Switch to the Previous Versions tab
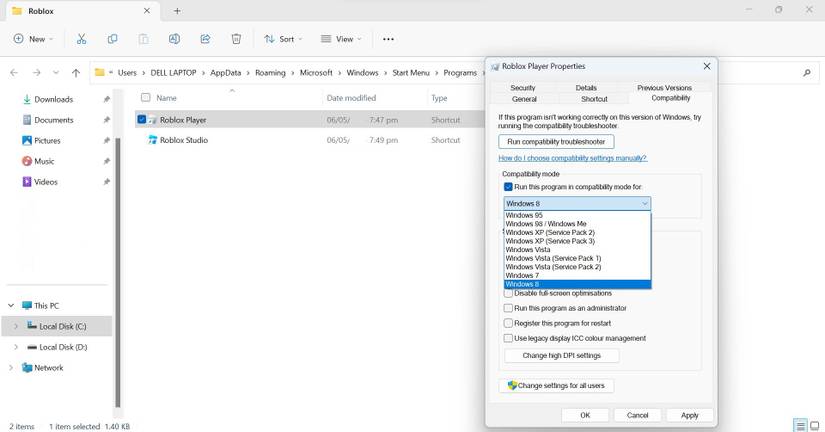The width and height of the screenshot is (825, 432). [x=665, y=88]
